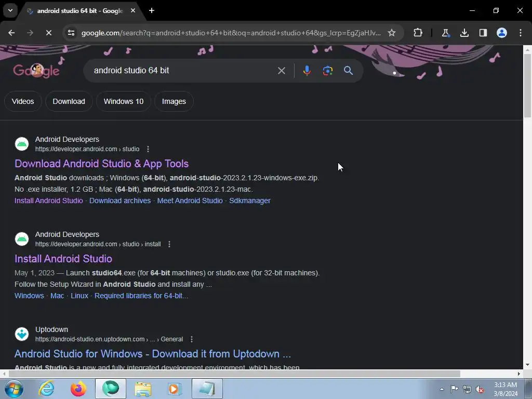The width and height of the screenshot is (532, 399).
Task: Launch Firefox from the taskbar
Action: coord(78,389)
